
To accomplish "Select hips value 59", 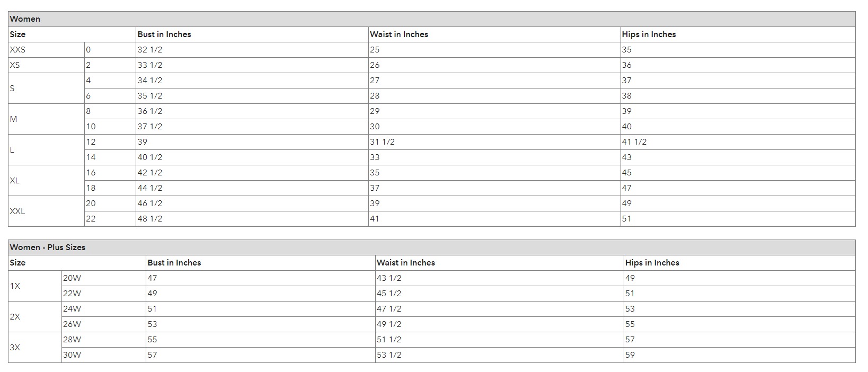I will click(x=630, y=355).
